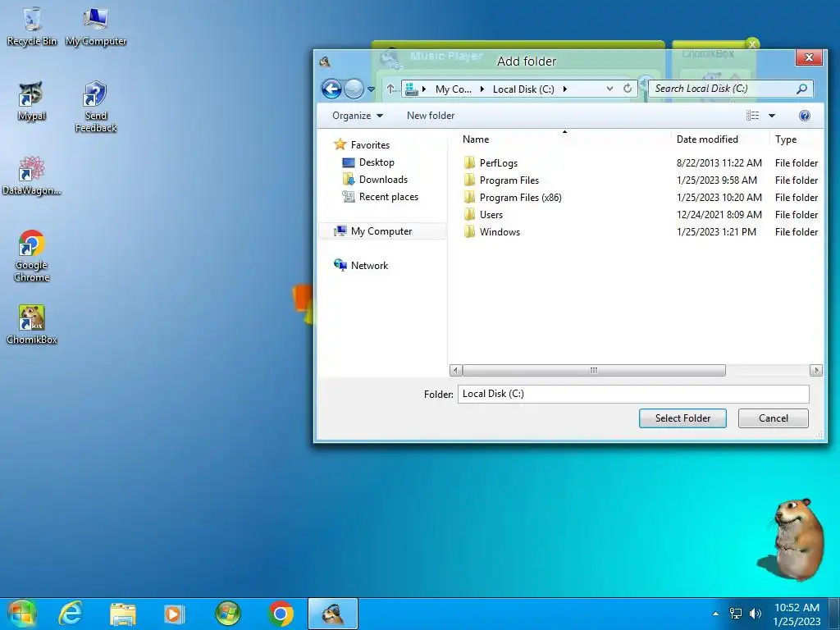Image resolution: width=840 pixels, height=630 pixels.
Task: Click the Start button on taskbar
Action: [21, 614]
